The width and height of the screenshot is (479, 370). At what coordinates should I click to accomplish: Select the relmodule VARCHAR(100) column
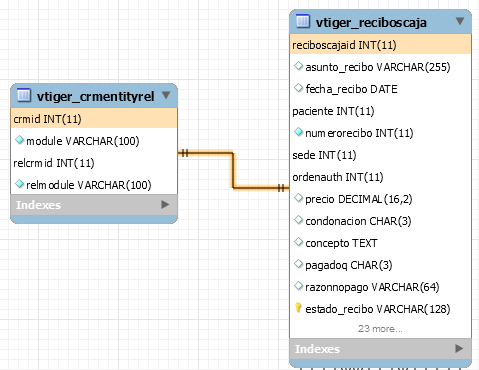[x=94, y=185]
